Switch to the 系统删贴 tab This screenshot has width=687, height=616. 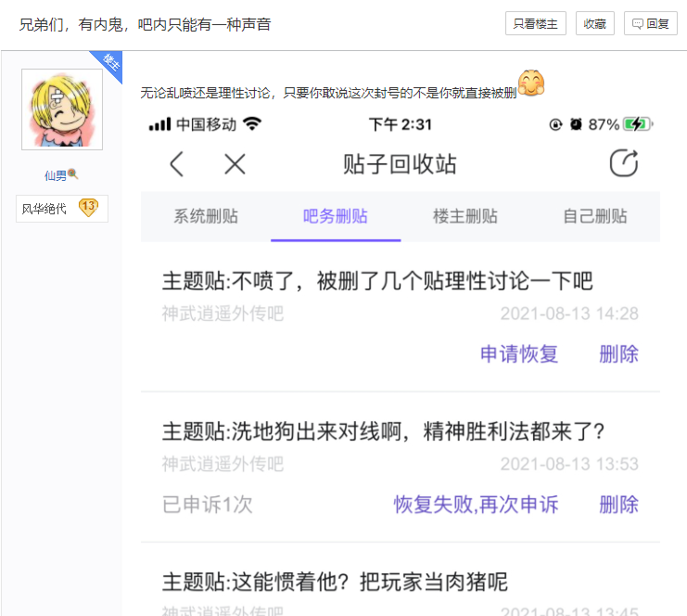click(206, 216)
